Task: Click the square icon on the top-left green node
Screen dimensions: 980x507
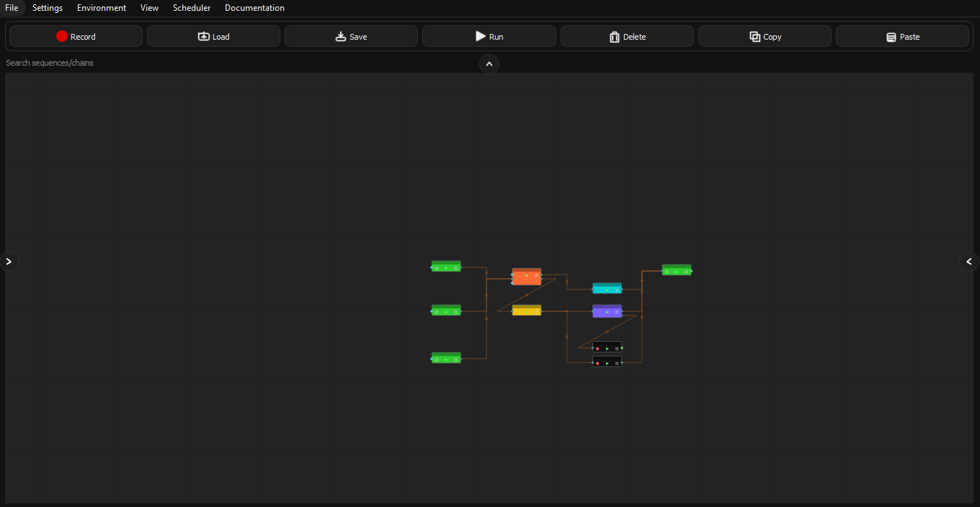Action: pos(437,268)
